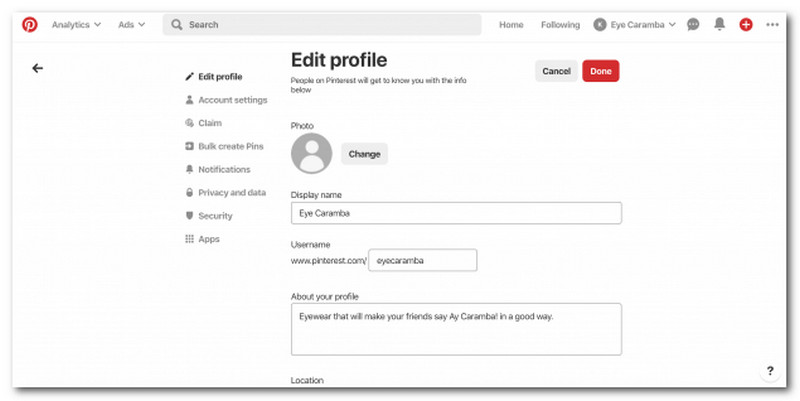Image resolution: width=800 pixels, height=401 pixels.
Task: Click the back arrow icon
Action: pos(38,68)
